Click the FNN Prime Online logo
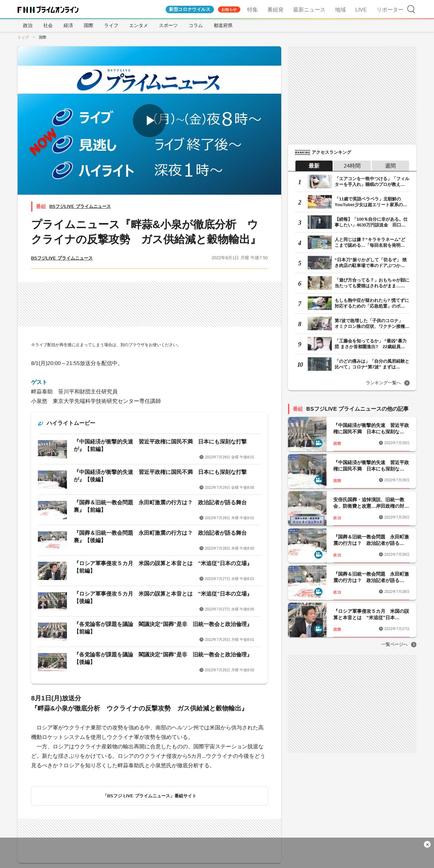This screenshot has height=868, width=434. tap(48, 9)
